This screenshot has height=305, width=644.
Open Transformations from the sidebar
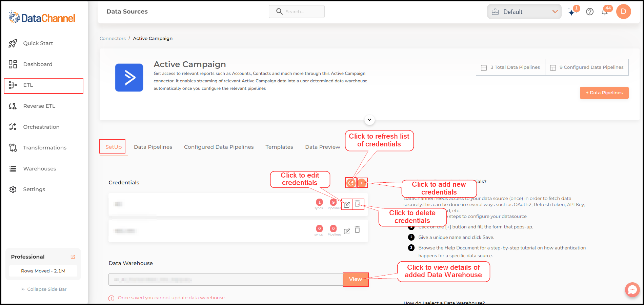coord(45,148)
